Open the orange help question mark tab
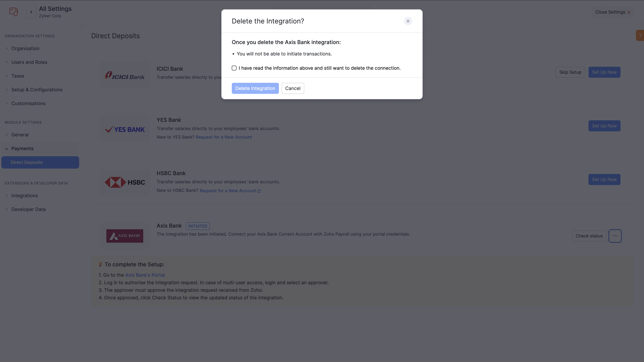 tap(640, 35)
